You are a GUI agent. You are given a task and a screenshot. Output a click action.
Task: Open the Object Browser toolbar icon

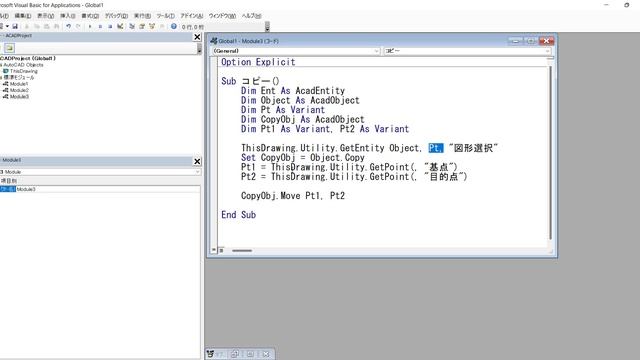click(152, 27)
